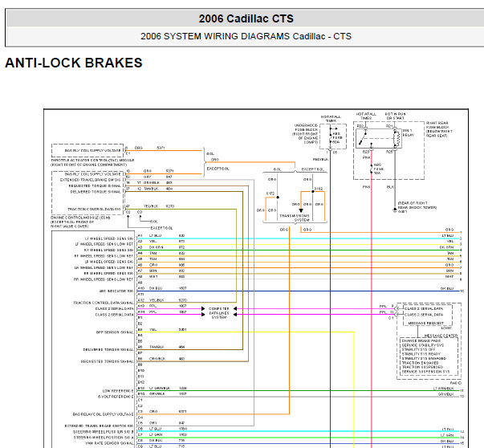Click 'EXTENDED TRAVEL BRAKE SWITCH SIG' label
The image size is (484, 448).
99,426
